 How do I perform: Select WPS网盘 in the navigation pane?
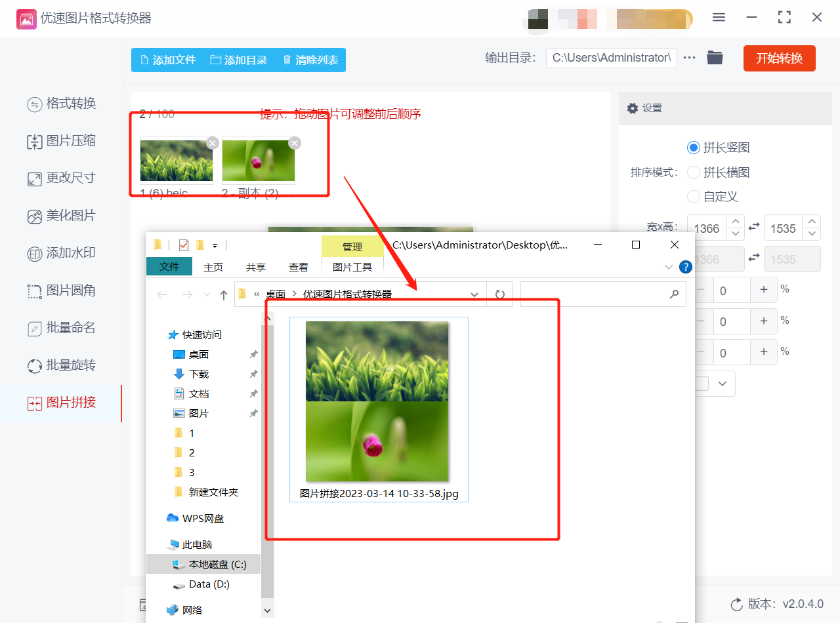pos(195,518)
